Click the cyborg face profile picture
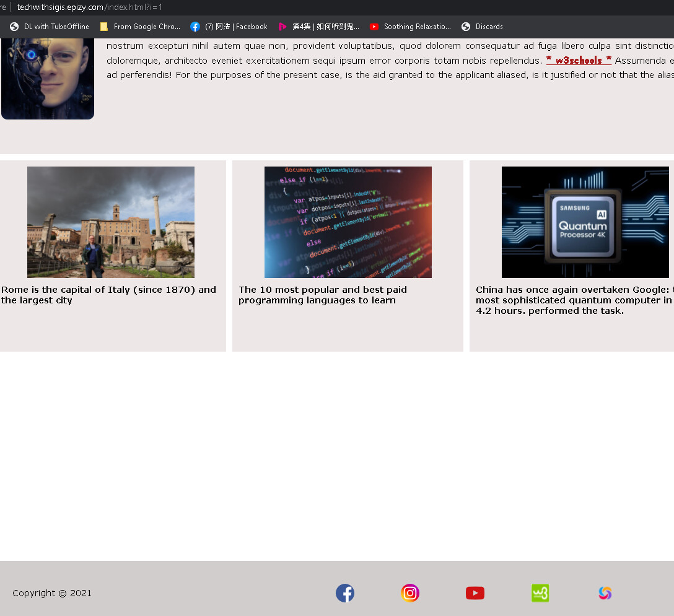 click(x=48, y=79)
